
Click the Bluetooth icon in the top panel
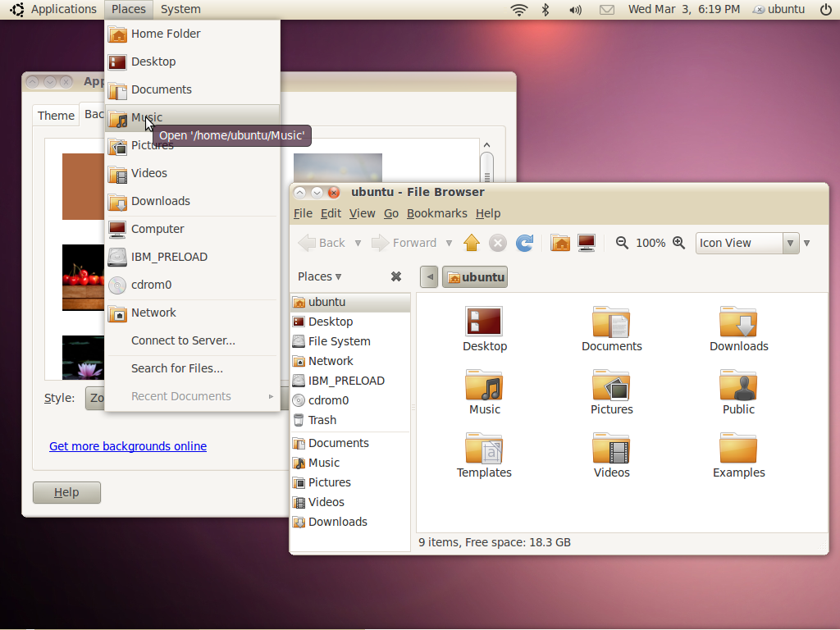[544, 9]
